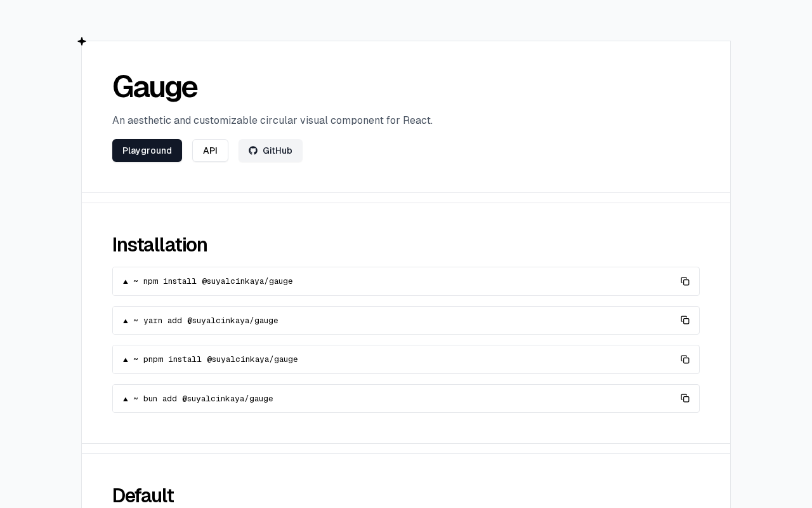Select the pnpm install @suyalcinkaya/gauge text
The height and width of the screenshot is (508, 812).
click(x=221, y=359)
